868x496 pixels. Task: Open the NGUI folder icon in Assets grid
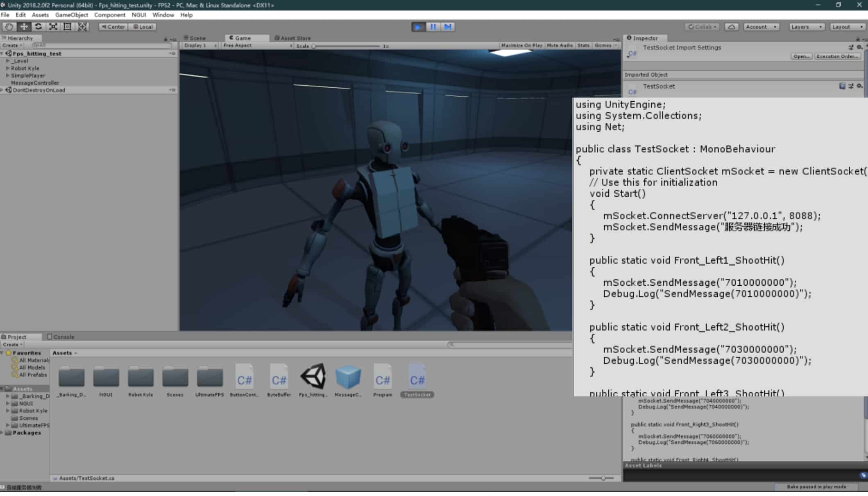(x=106, y=377)
